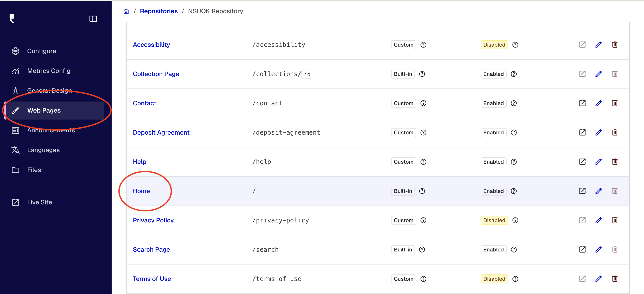The image size is (644, 294).
Task: Select Languages in sidebar
Action: 43,150
